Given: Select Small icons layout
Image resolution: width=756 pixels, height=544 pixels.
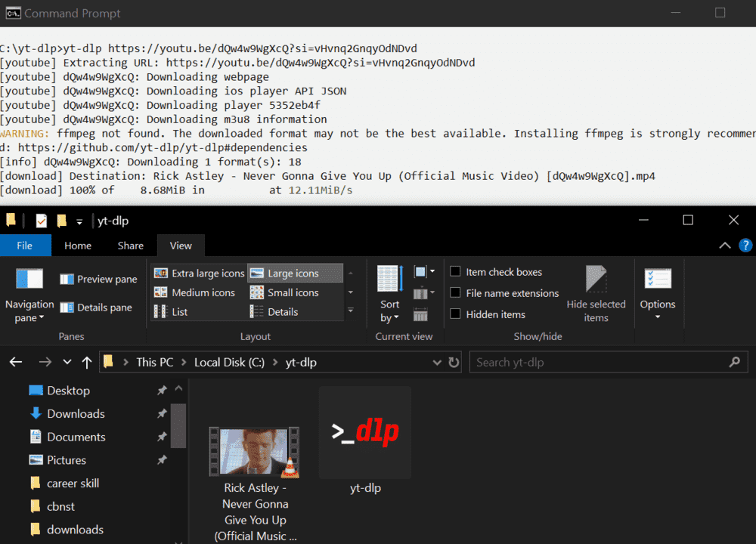Looking at the screenshot, I should [284, 292].
